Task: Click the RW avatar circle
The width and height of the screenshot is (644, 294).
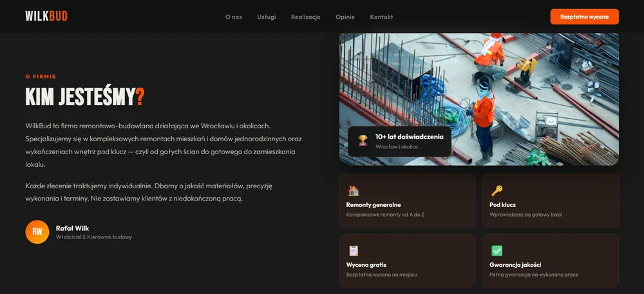Action: click(x=37, y=232)
